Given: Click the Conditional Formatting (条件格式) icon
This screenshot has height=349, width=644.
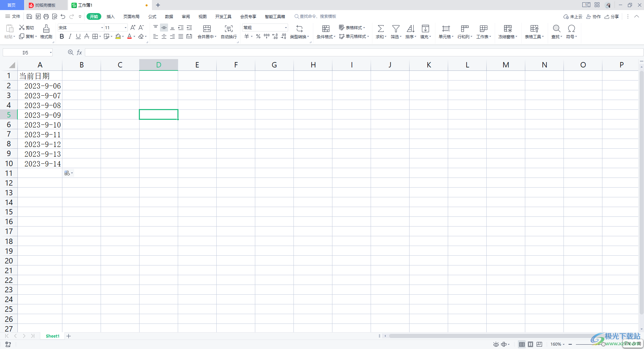Looking at the screenshot, I should tap(326, 29).
